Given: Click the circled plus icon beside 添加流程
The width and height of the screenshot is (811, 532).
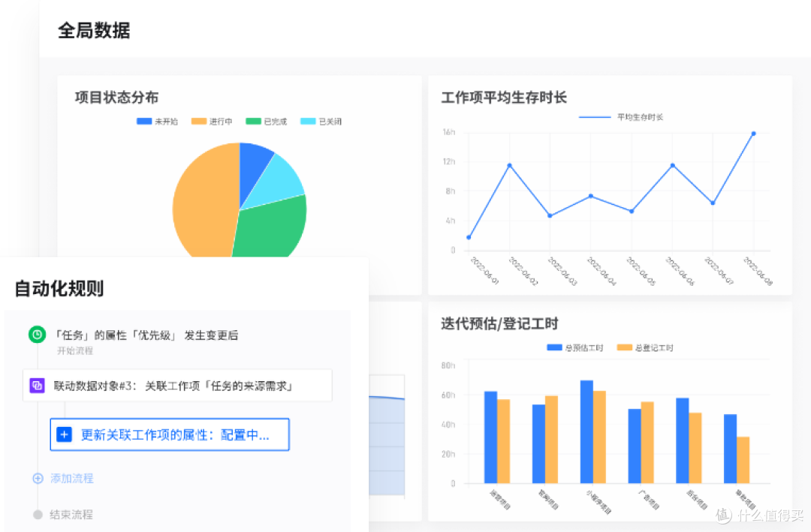Looking at the screenshot, I should 38,478.
